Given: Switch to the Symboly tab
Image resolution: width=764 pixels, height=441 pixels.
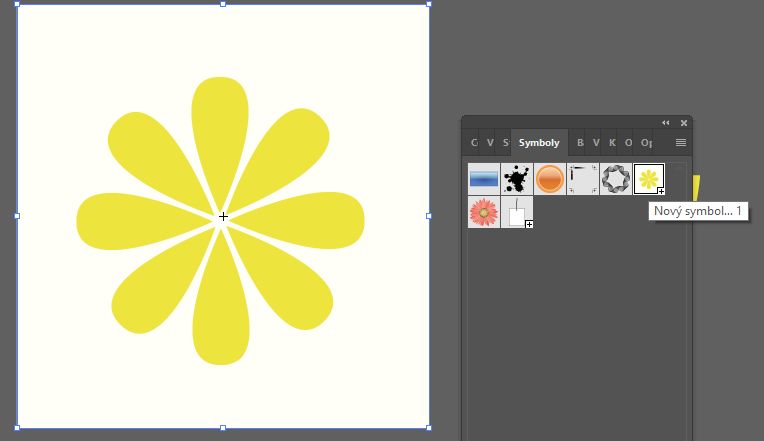Looking at the screenshot, I should coord(539,143).
